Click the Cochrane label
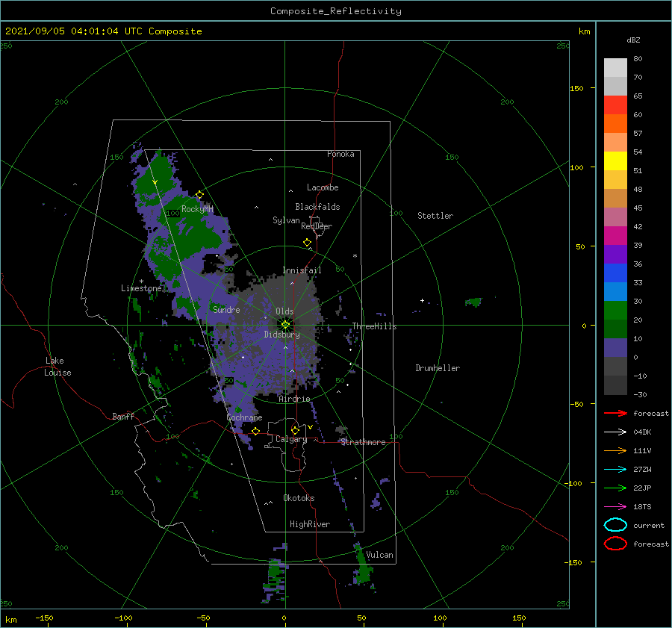Image resolution: width=672 pixels, height=628 pixels. 244,417
